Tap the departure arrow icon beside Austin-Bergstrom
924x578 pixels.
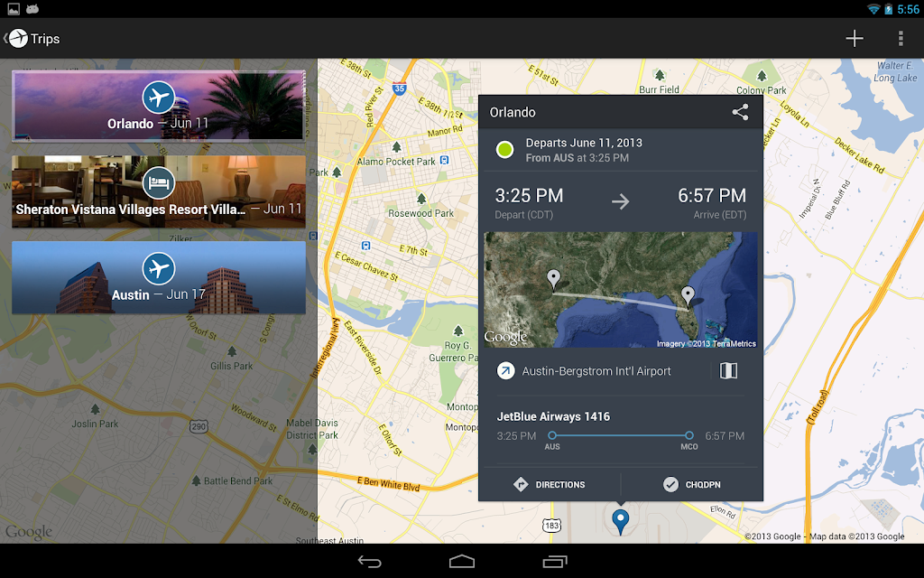point(505,371)
